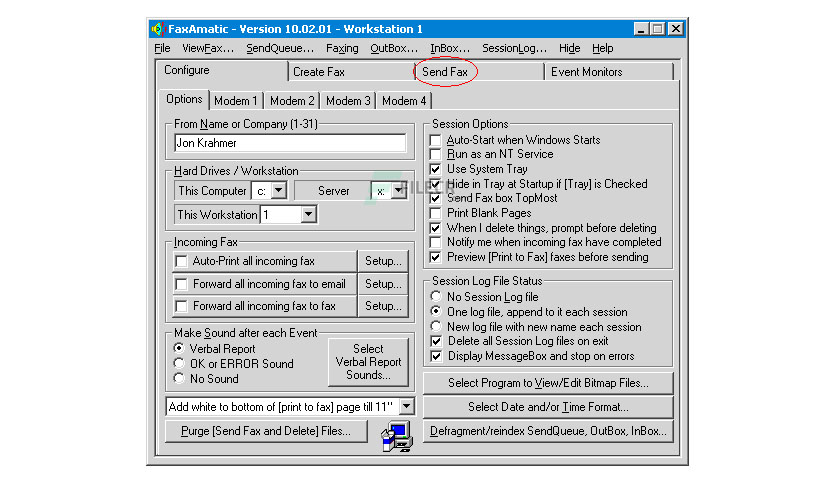Click Select Program to View/Edit Bitmap Files
The width and height of the screenshot is (836, 484).
click(x=548, y=383)
